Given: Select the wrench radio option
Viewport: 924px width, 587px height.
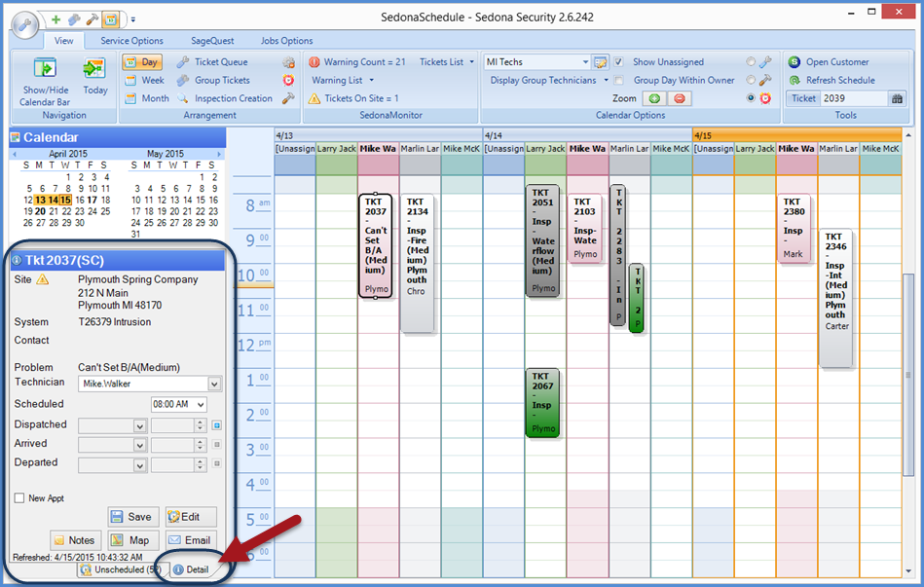Looking at the screenshot, I should 751,62.
